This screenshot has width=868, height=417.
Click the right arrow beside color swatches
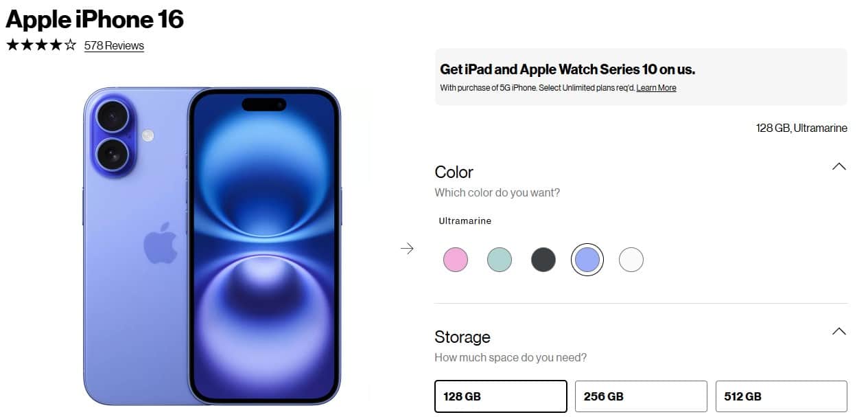point(407,249)
